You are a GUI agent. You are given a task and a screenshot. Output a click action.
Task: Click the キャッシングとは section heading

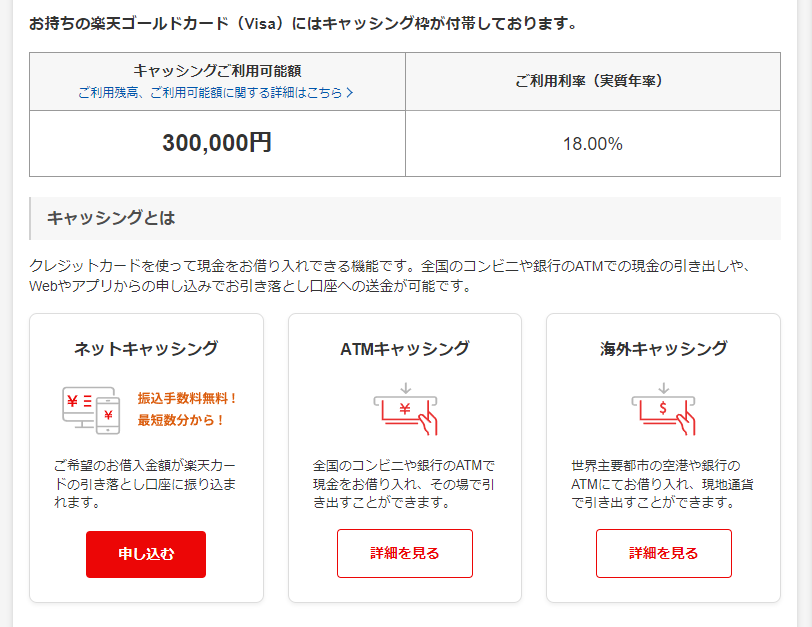111,218
